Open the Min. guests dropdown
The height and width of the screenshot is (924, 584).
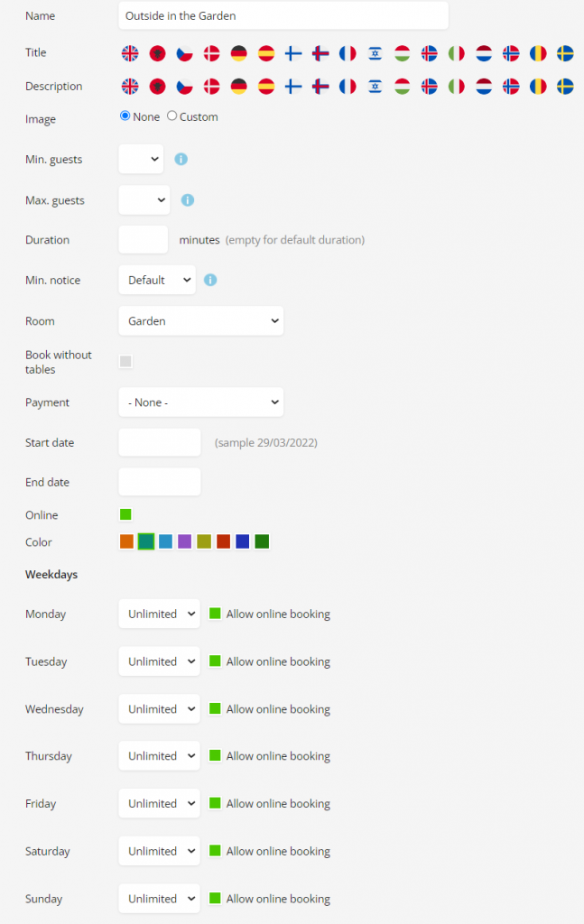point(141,159)
